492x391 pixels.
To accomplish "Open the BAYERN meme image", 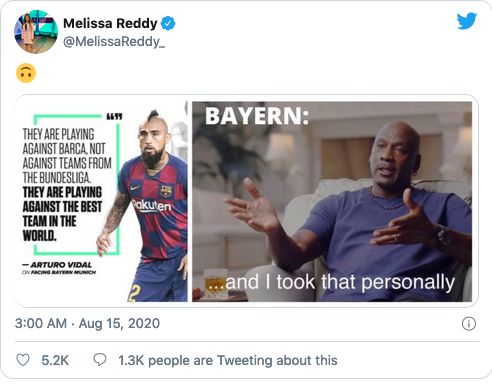I will 332,202.
